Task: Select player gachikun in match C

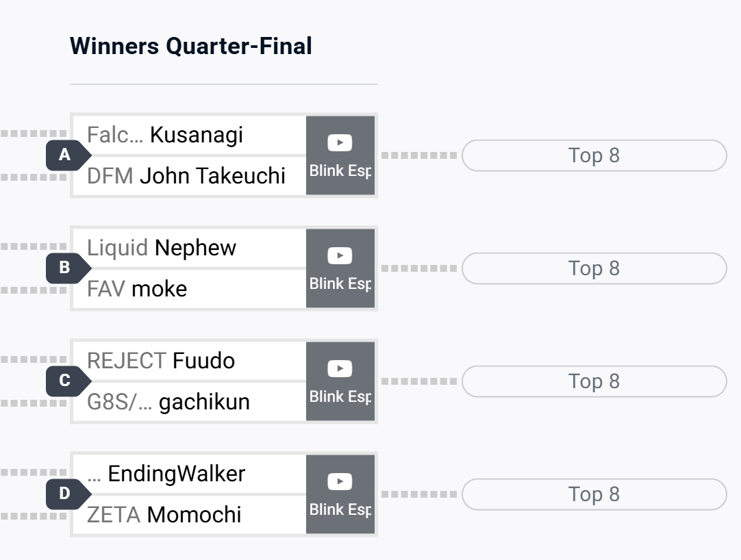Action: pyautogui.click(x=190, y=402)
